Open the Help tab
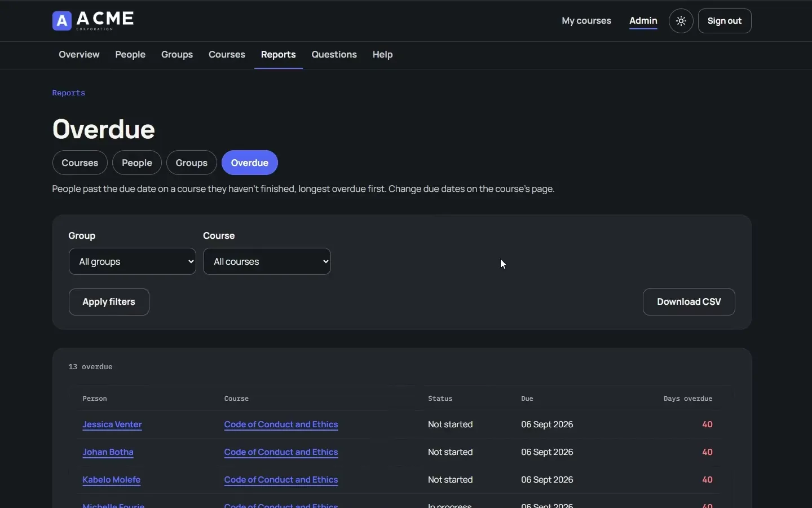Screen dimensions: 812x508 point(383,55)
